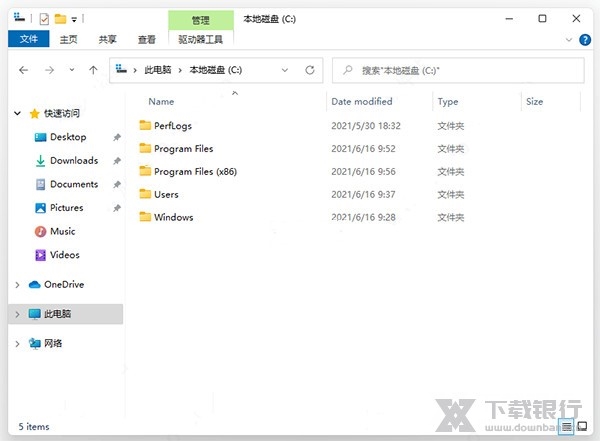Select the Users folder
600x441 pixels.
166,194
